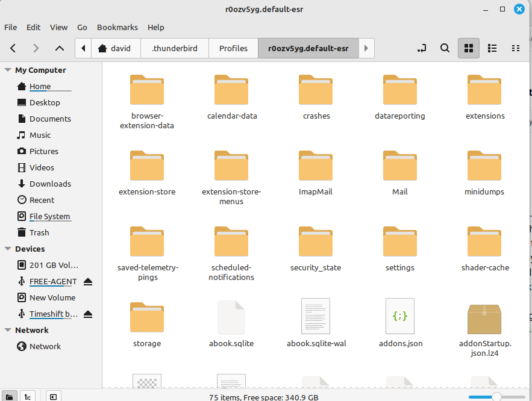Open the View menu
This screenshot has height=401, width=532.
pos(58,27)
